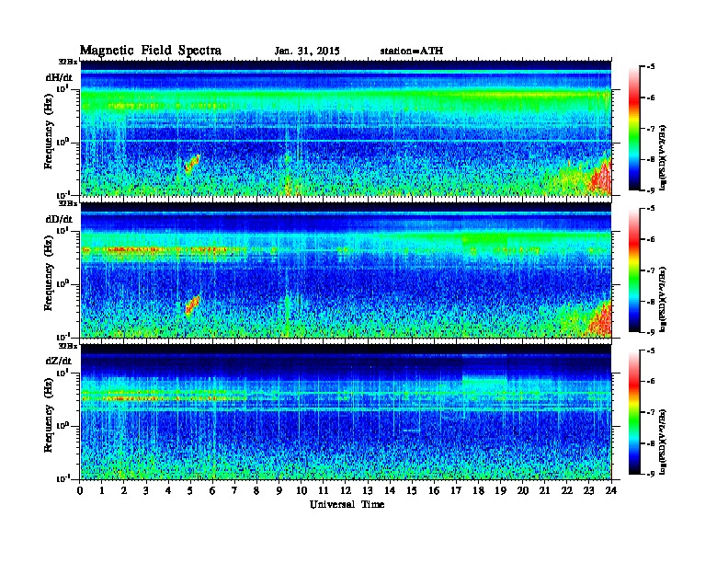Click the 10^0 frequency tick of dH/dt panel
This screenshot has width=728, height=563.
64,142
